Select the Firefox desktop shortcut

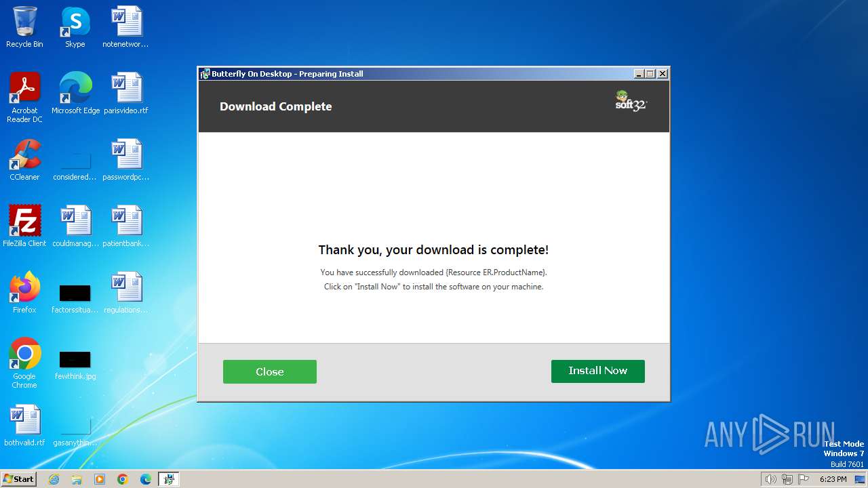tap(24, 293)
